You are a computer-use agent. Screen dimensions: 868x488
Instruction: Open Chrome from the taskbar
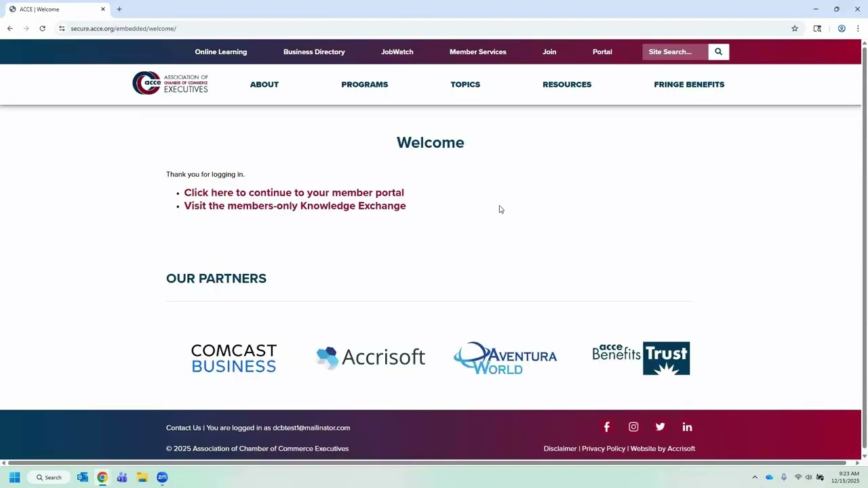coord(102,477)
